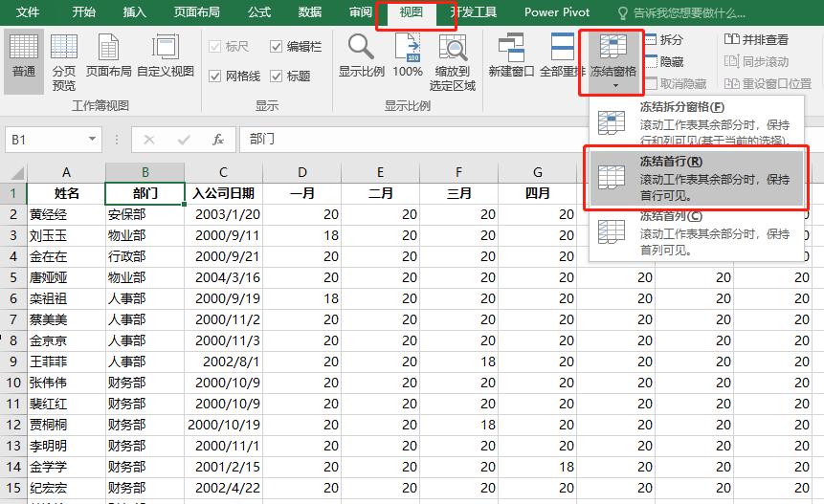
Task: Open the Formulas (公式) tab
Action: click(259, 12)
